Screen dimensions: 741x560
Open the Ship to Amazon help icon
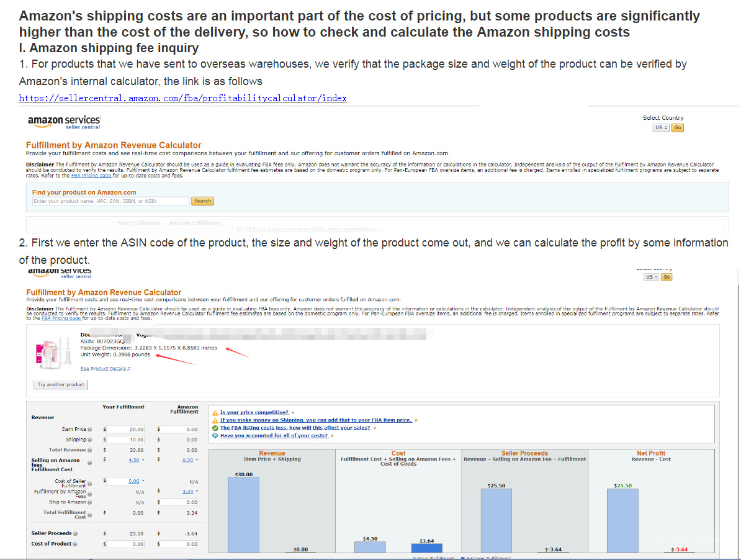[x=90, y=502]
